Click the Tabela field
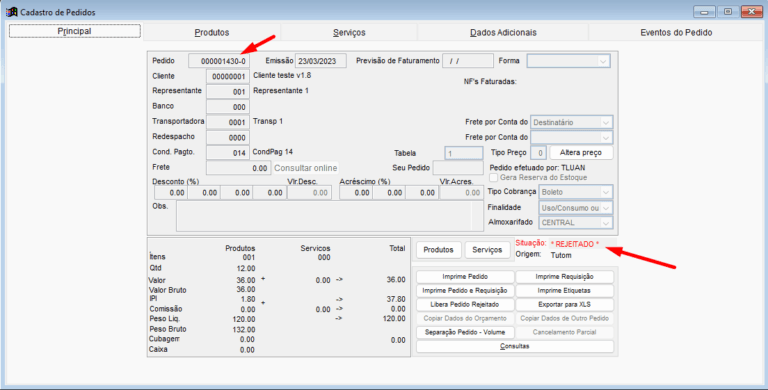The height and width of the screenshot is (390, 768). click(463, 153)
